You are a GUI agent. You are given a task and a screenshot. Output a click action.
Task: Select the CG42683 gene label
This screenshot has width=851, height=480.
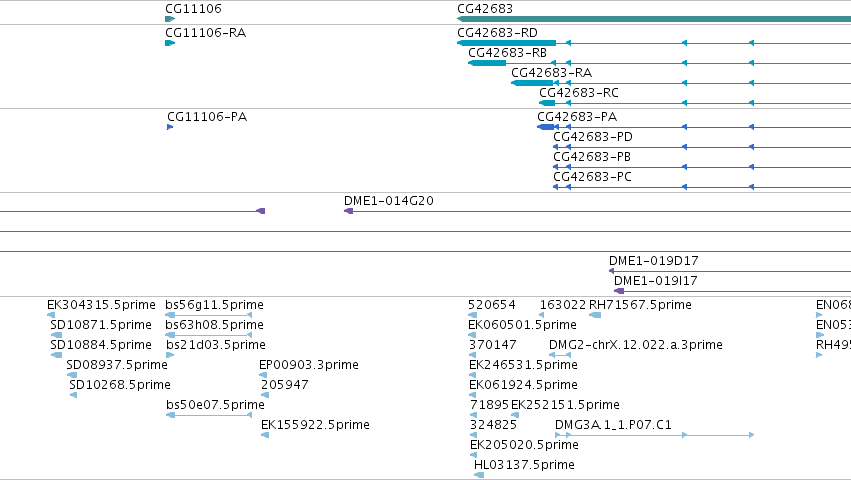[485, 9]
